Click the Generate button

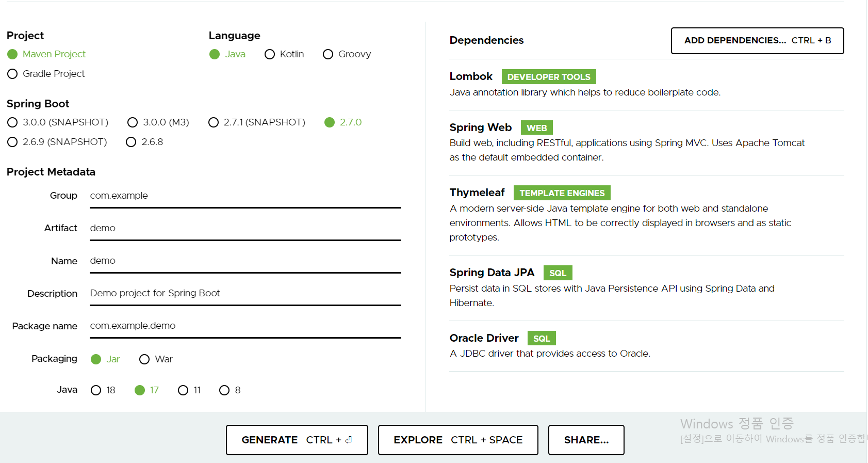[297, 440]
